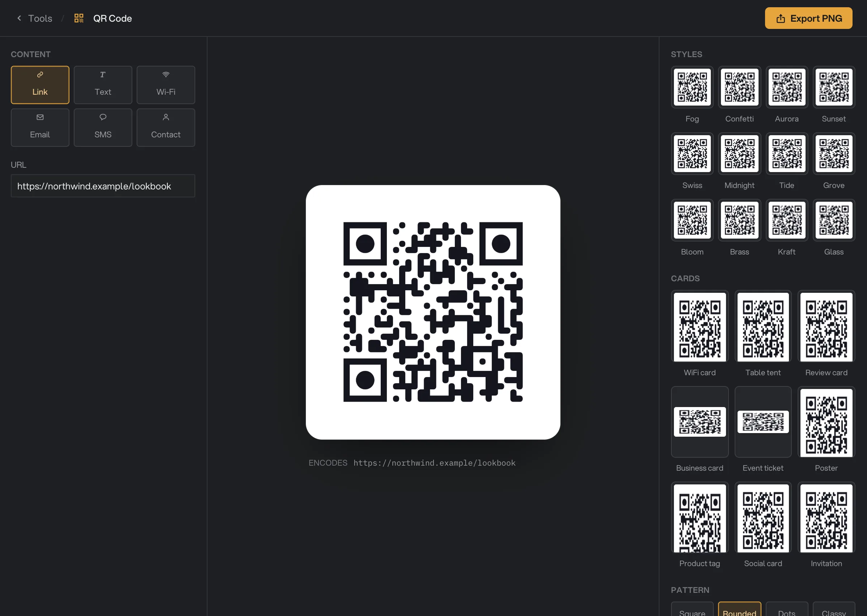The height and width of the screenshot is (616, 867).
Task: Click the QR Code grid icon in breadcrumb
Action: point(79,18)
